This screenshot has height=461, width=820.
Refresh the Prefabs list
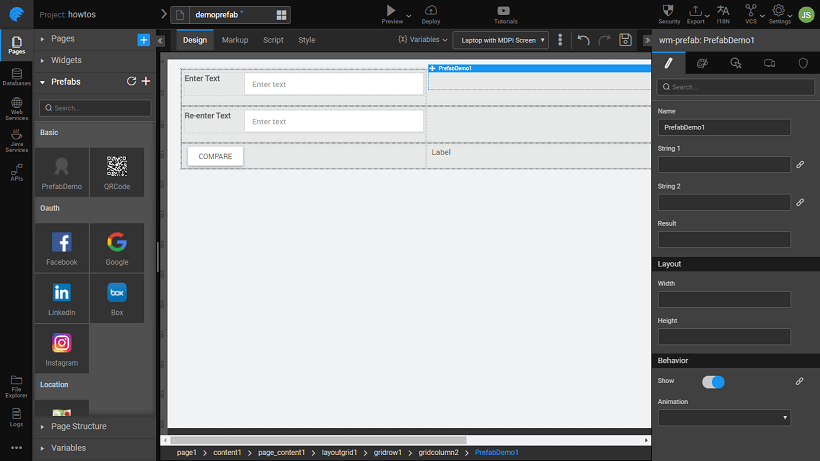131,82
